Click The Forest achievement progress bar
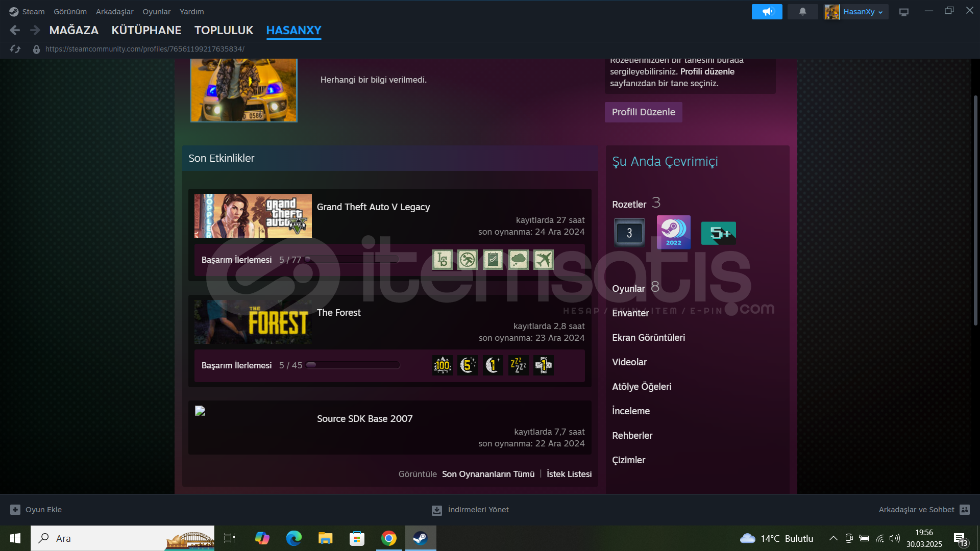The height and width of the screenshot is (551, 980). point(353,365)
